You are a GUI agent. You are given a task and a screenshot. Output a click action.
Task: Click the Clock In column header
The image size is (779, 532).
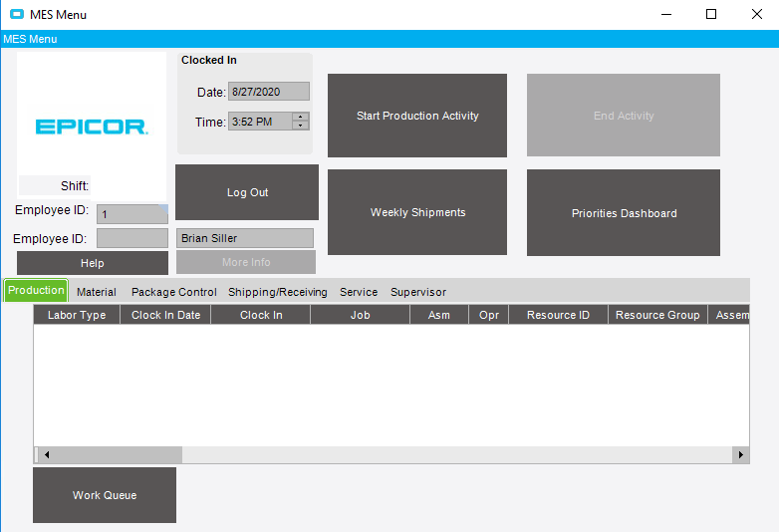(261, 315)
